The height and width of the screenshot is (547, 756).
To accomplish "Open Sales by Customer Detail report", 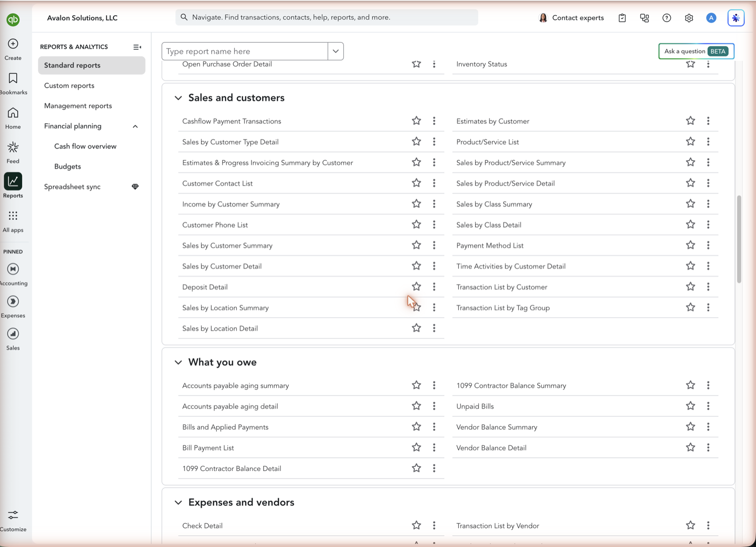I will [x=222, y=266].
